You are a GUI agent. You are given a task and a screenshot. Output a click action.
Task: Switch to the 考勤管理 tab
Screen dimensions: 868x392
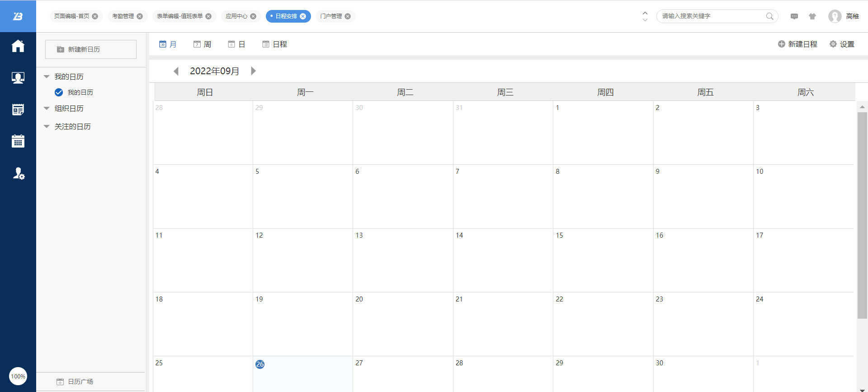tap(123, 16)
